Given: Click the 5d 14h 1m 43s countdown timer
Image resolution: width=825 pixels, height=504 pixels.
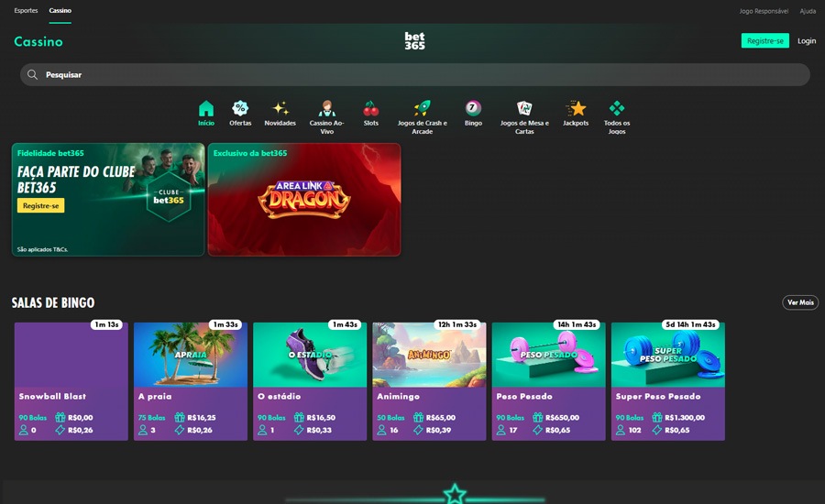Looking at the screenshot, I should pyautogui.click(x=690, y=324).
